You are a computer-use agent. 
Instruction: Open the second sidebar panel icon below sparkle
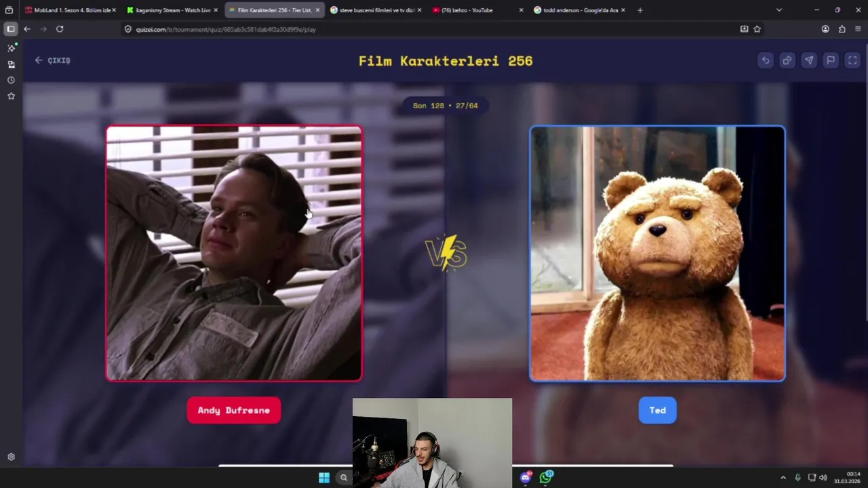coord(11,64)
